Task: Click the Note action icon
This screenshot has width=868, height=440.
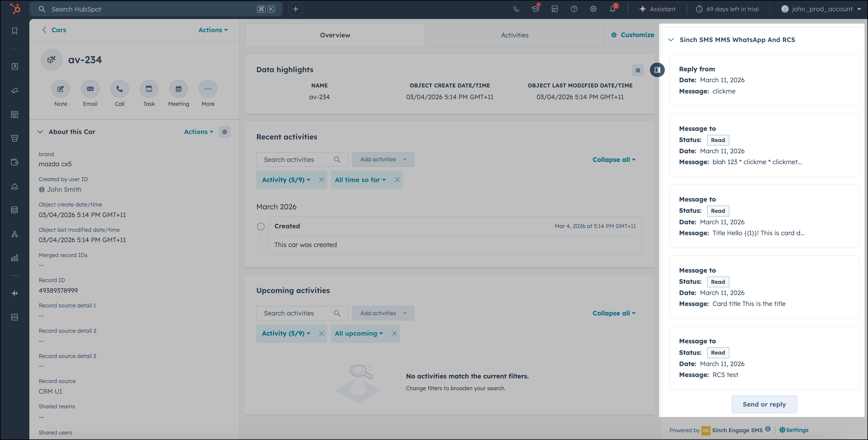Action: [61, 89]
